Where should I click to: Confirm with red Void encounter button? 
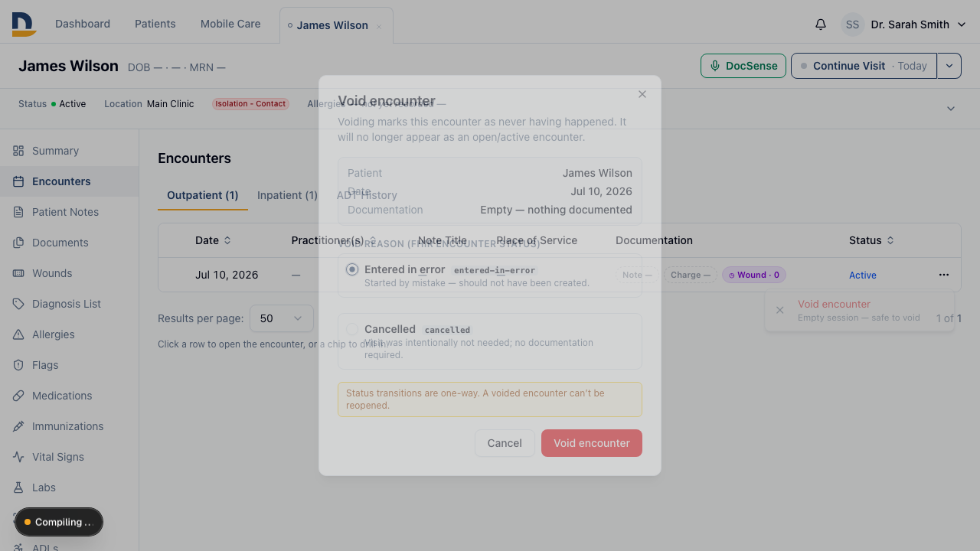pyautogui.click(x=592, y=443)
